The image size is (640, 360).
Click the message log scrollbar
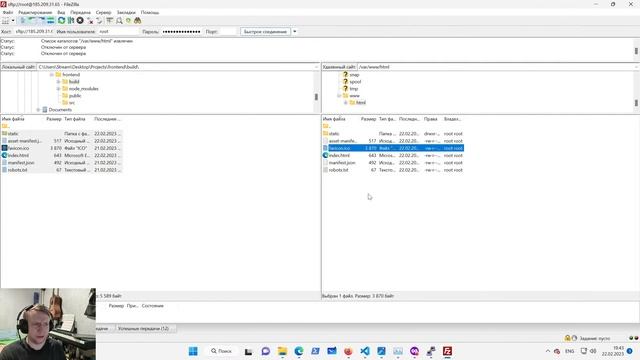click(636, 50)
